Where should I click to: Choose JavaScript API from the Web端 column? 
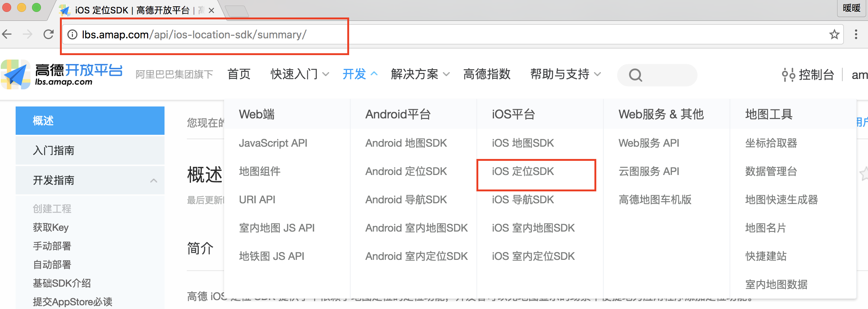pos(273,143)
